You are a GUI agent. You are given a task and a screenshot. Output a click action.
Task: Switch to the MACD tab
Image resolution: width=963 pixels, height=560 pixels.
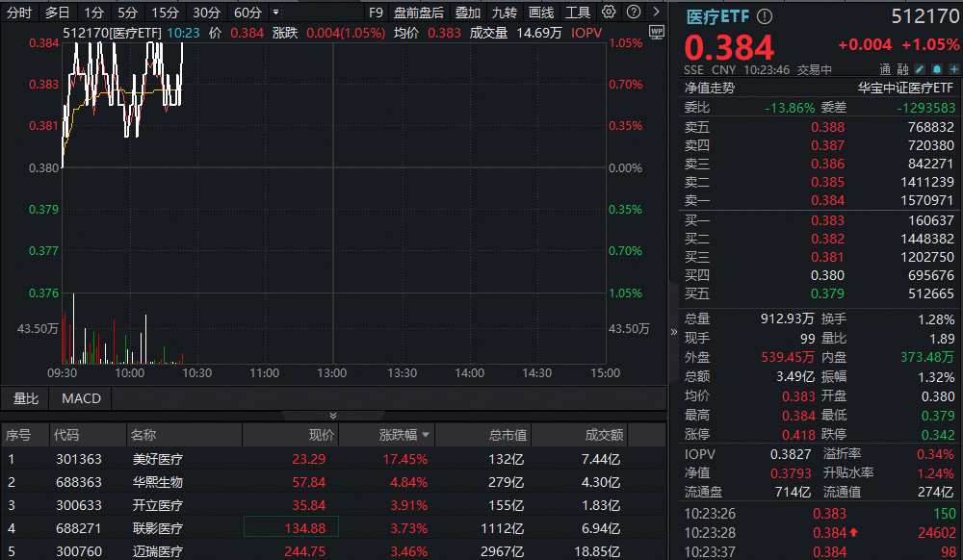80,398
